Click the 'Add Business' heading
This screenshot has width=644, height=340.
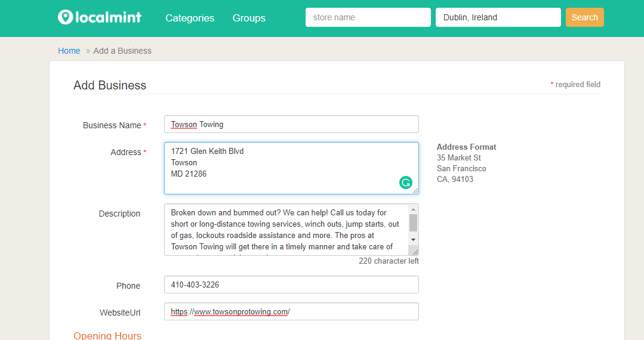coord(110,85)
